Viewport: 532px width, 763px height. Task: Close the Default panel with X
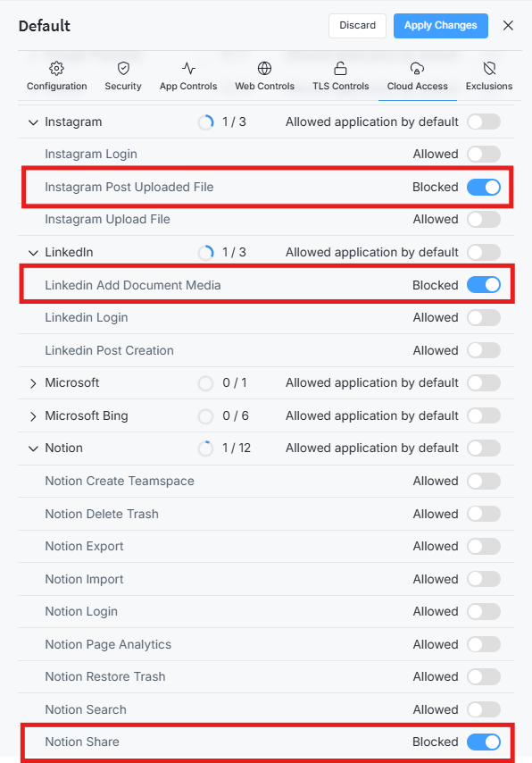[x=508, y=25]
